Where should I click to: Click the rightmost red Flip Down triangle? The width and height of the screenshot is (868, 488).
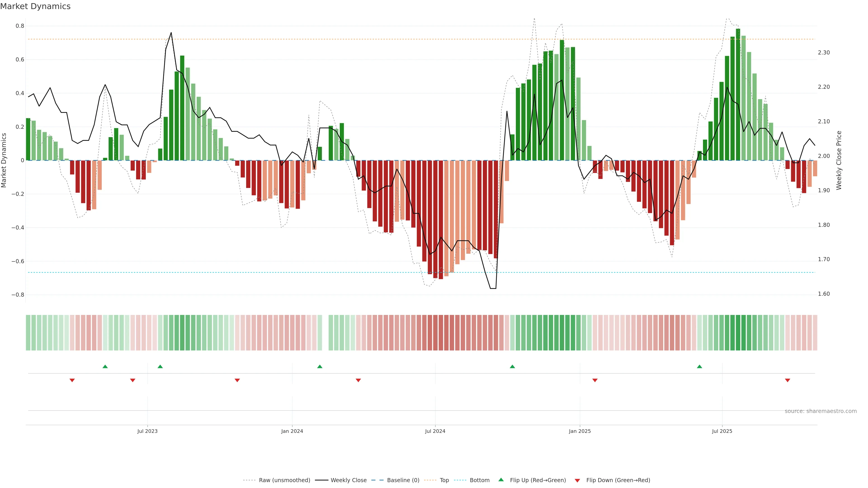tap(788, 380)
